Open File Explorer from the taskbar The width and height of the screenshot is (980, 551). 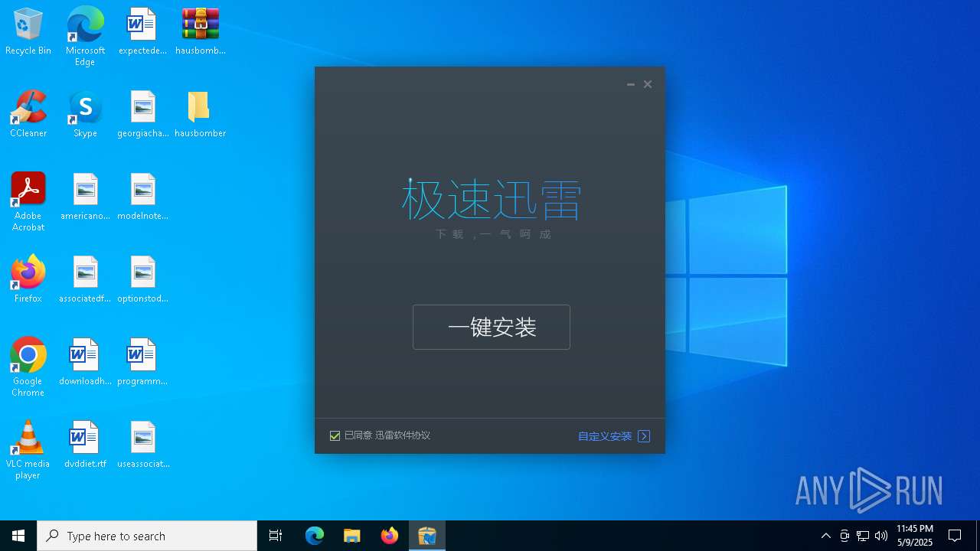[x=352, y=536]
